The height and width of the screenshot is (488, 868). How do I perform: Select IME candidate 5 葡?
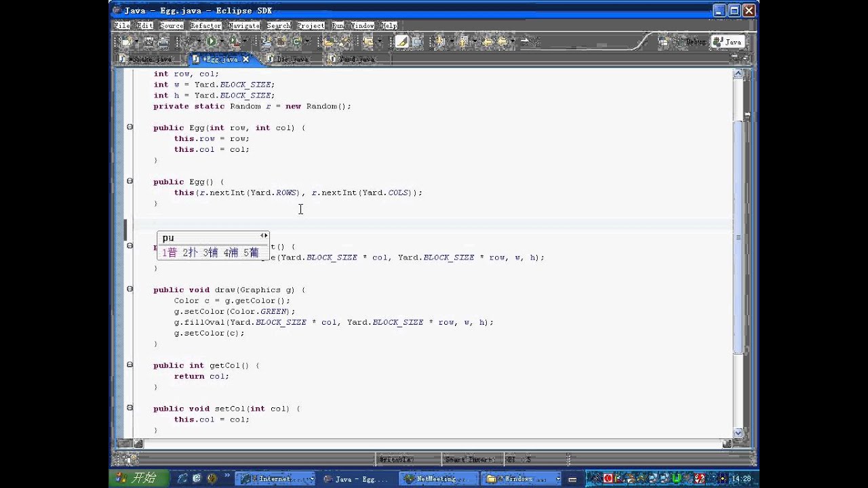[252, 253]
